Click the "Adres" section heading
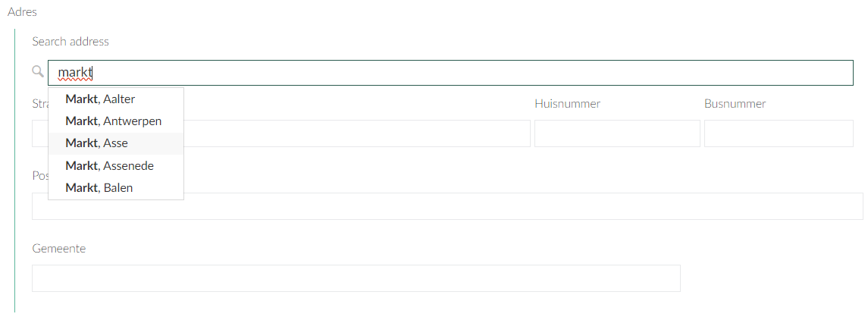 pos(22,12)
